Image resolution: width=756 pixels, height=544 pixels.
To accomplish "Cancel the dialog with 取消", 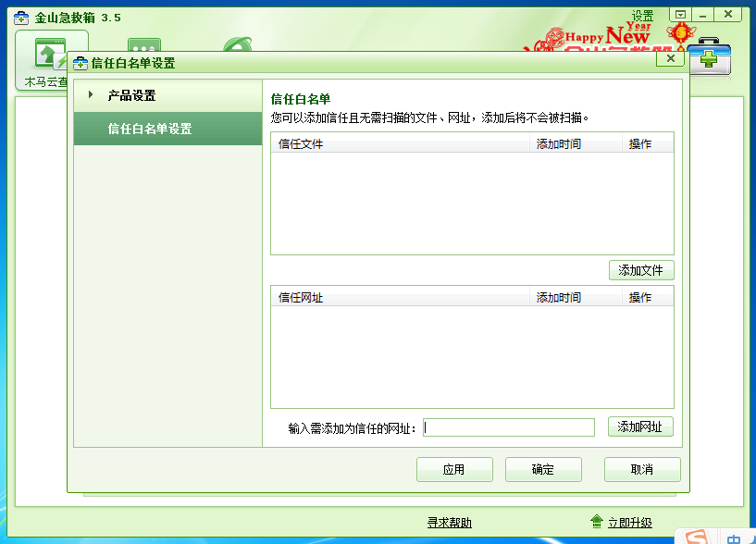I will click(x=642, y=469).
